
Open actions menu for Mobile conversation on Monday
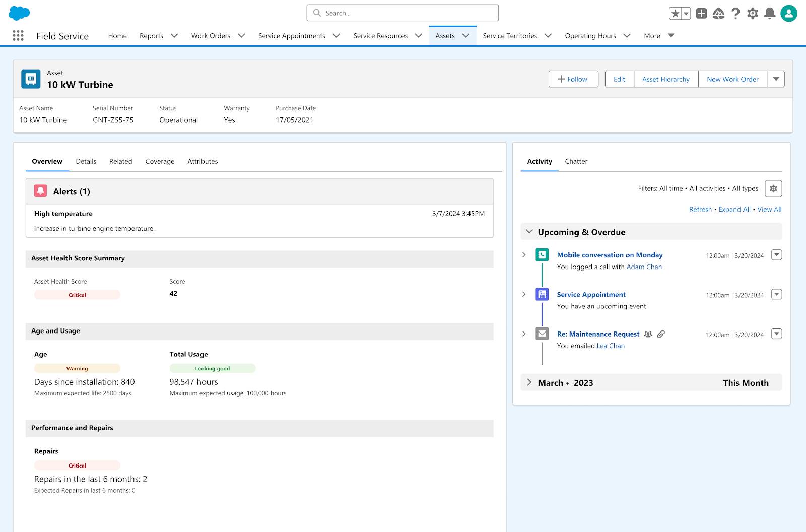point(777,255)
